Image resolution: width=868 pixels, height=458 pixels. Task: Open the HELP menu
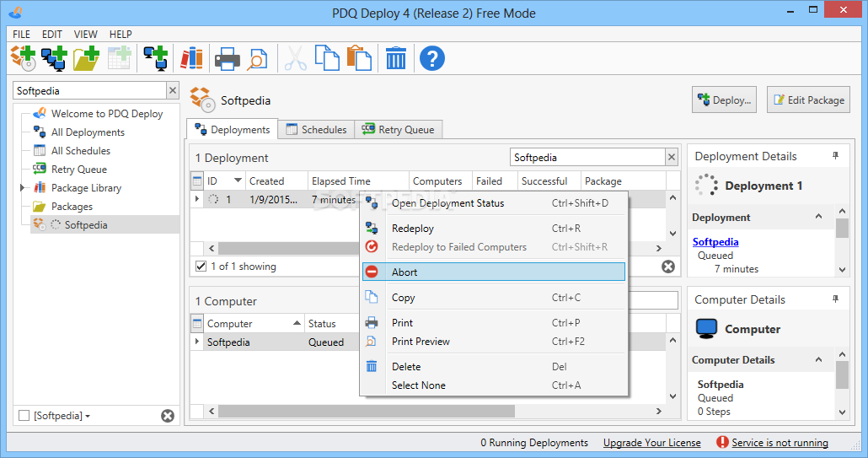[x=121, y=35]
